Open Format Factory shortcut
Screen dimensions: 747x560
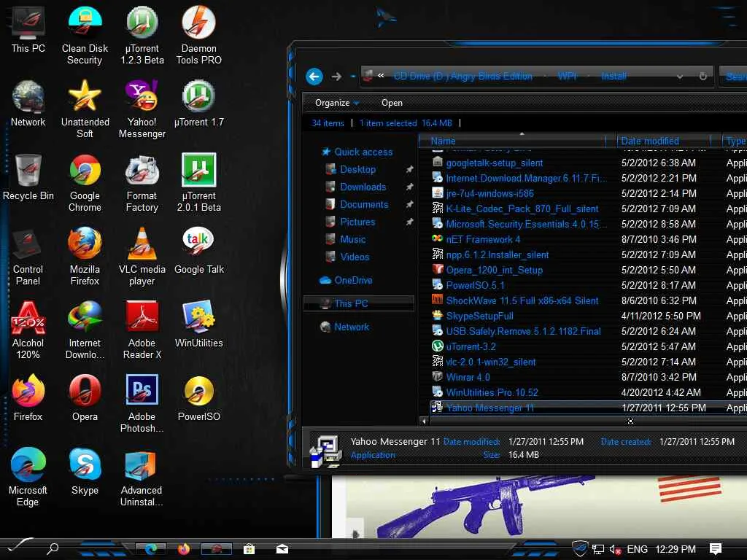pyautogui.click(x=142, y=183)
